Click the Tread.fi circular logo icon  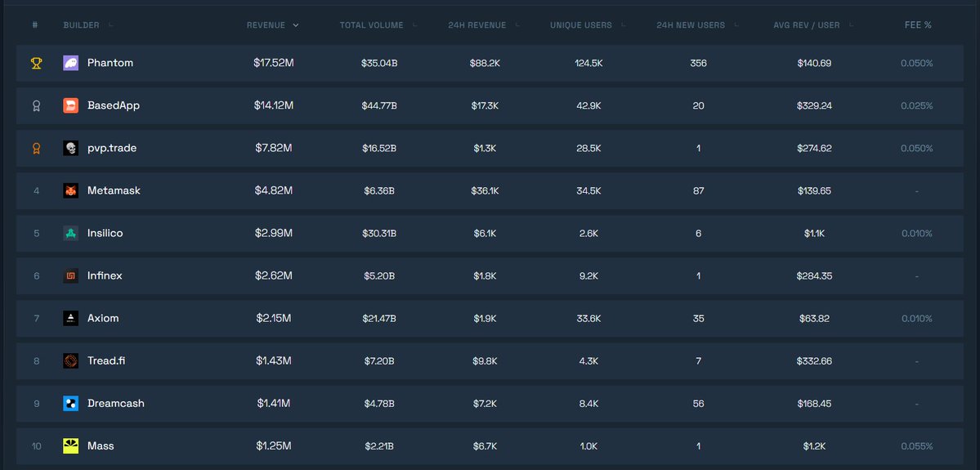pyautogui.click(x=70, y=360)
